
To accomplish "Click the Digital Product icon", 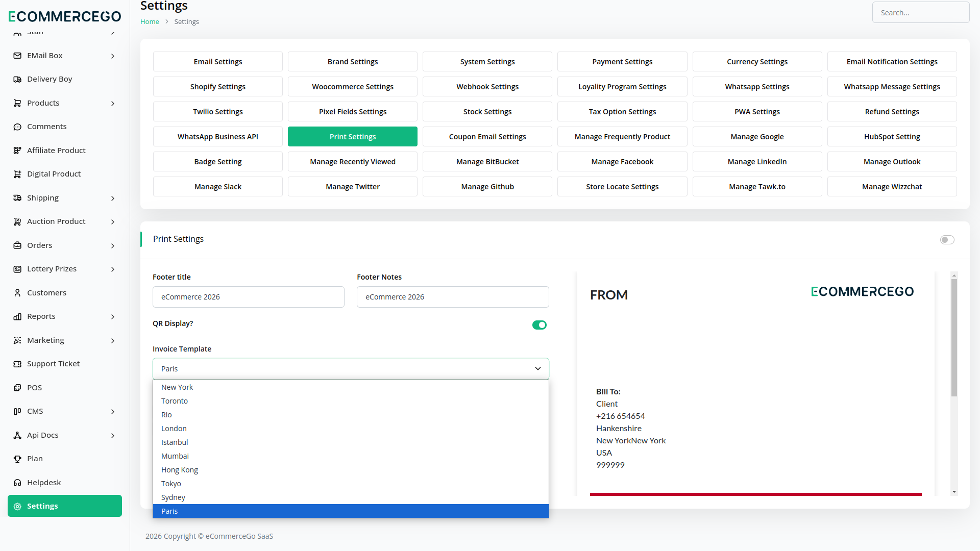I will click(17, 174).
